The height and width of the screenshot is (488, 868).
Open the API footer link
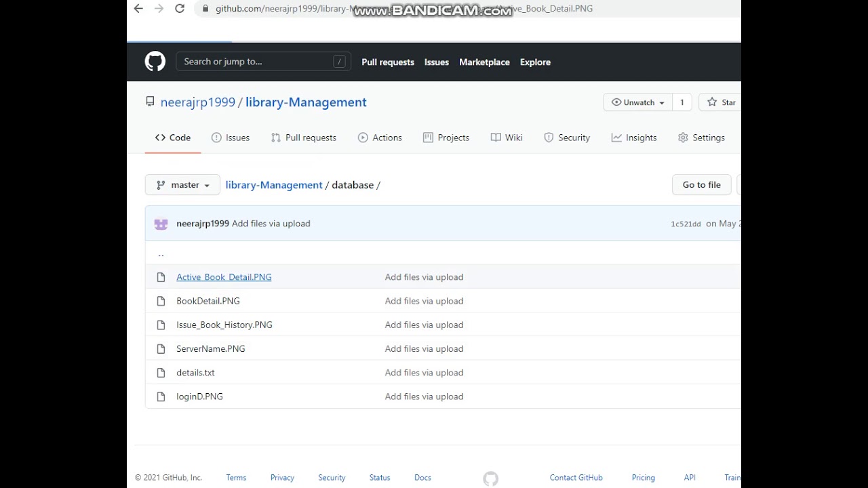[x=690, y=478]
